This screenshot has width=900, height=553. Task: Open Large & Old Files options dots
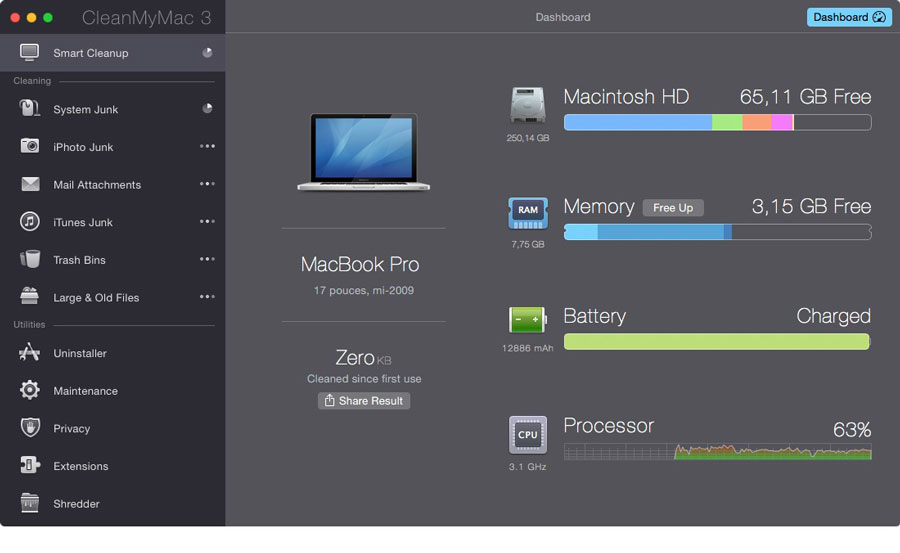[207, 297]
